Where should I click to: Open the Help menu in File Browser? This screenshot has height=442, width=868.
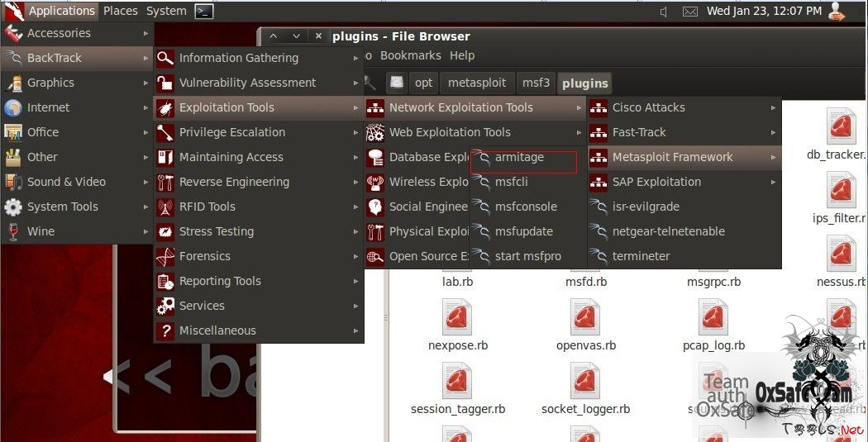coord(462,55)
